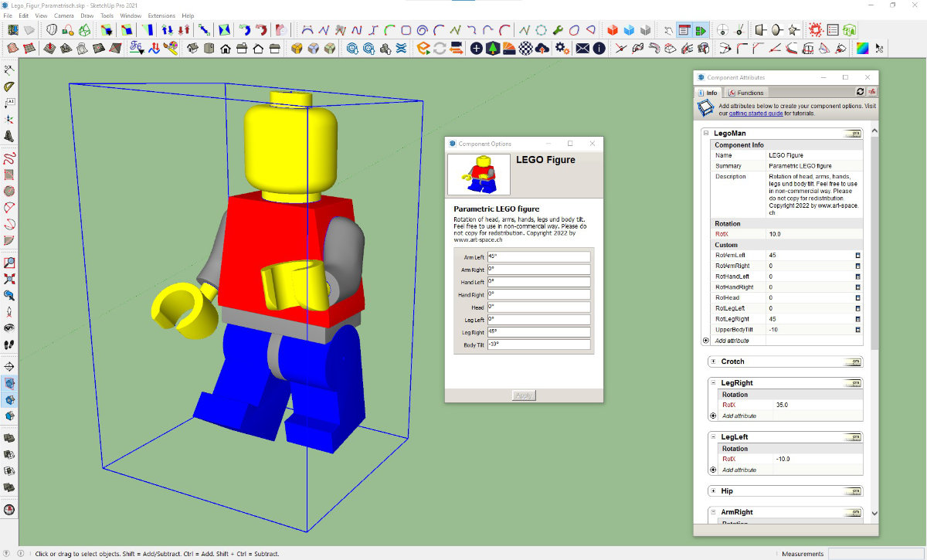
Task: Click the checkered sphere toolbar icon
Action: pos(525,49)
